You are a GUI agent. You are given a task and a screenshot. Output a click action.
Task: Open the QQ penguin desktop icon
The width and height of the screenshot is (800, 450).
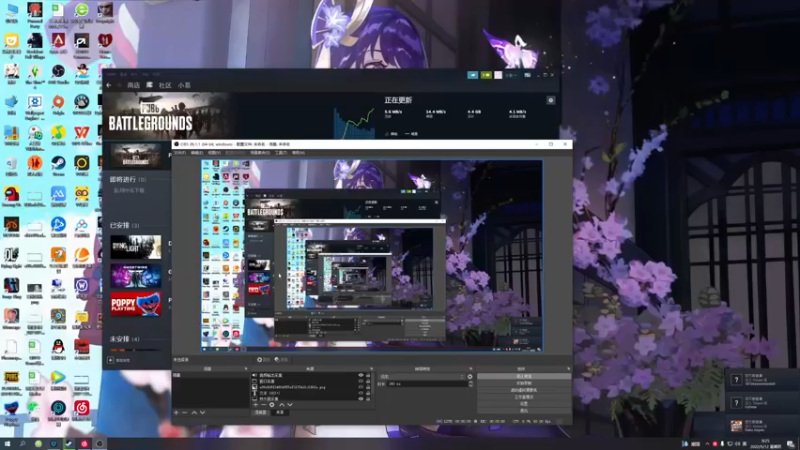pos(58,347)
